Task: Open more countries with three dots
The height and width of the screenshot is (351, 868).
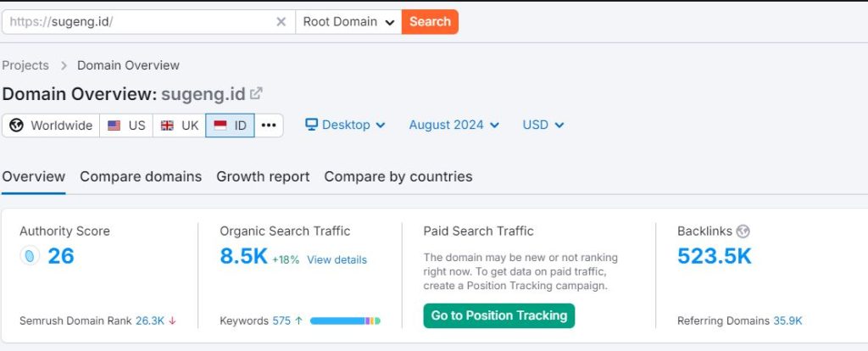Action: [x=269, y=125]
